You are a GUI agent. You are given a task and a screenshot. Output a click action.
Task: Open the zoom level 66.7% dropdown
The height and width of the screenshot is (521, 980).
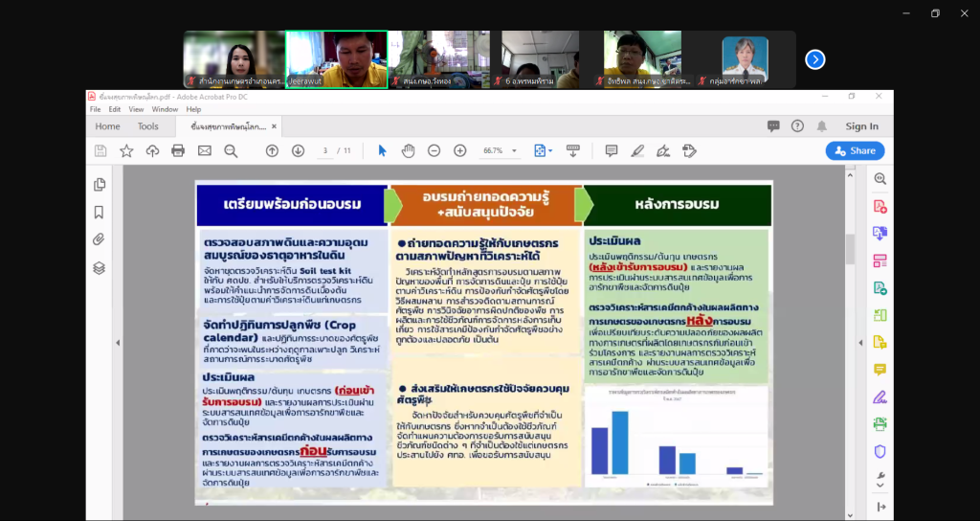coord(501,150)
